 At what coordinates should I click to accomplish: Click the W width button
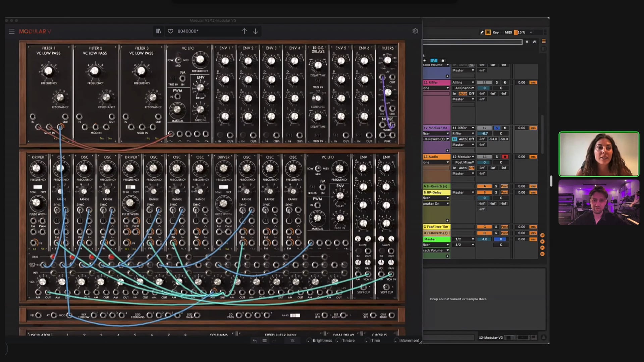[x=534, y=42]
